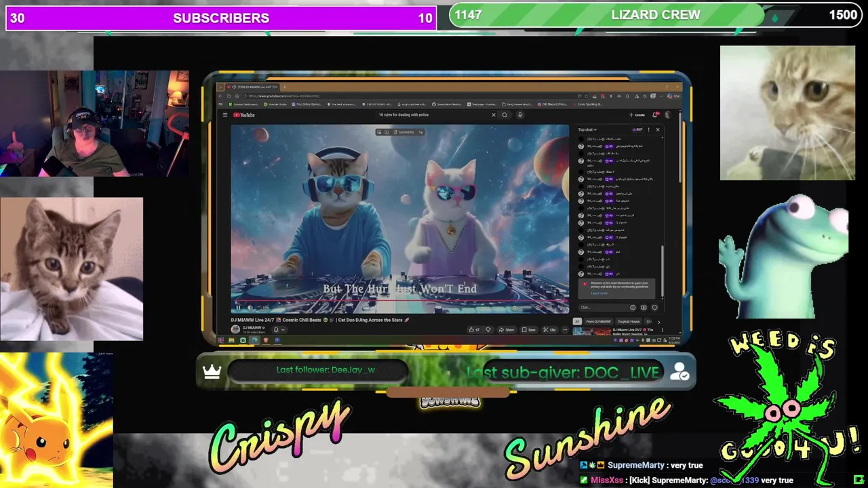Click the Super Chat purchase icon

click(x=644, y=307)
